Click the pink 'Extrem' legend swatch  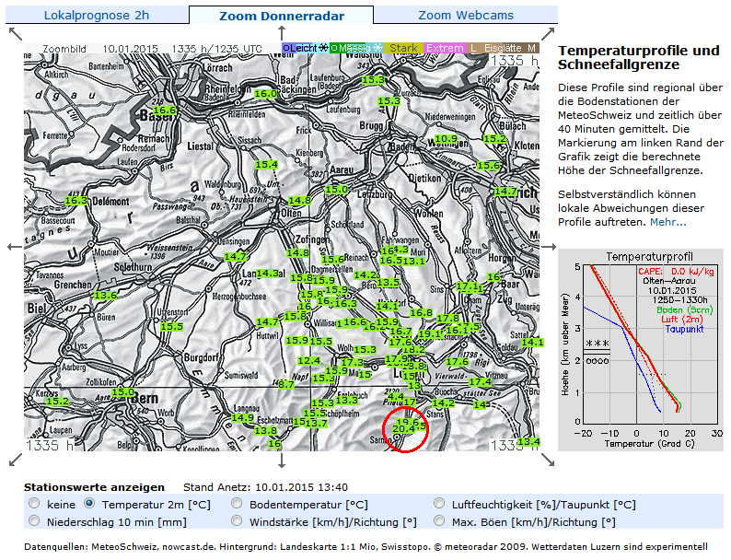point(446,48)
